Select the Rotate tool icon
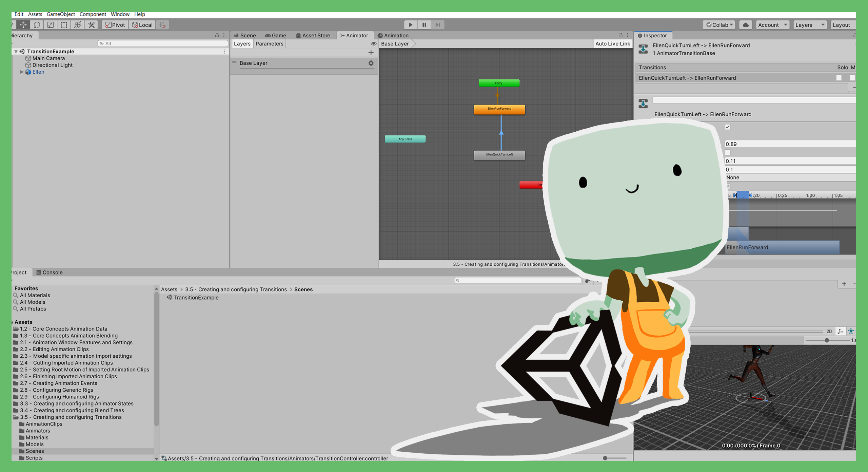Screen dimensions: 868x472 (37, 25)
